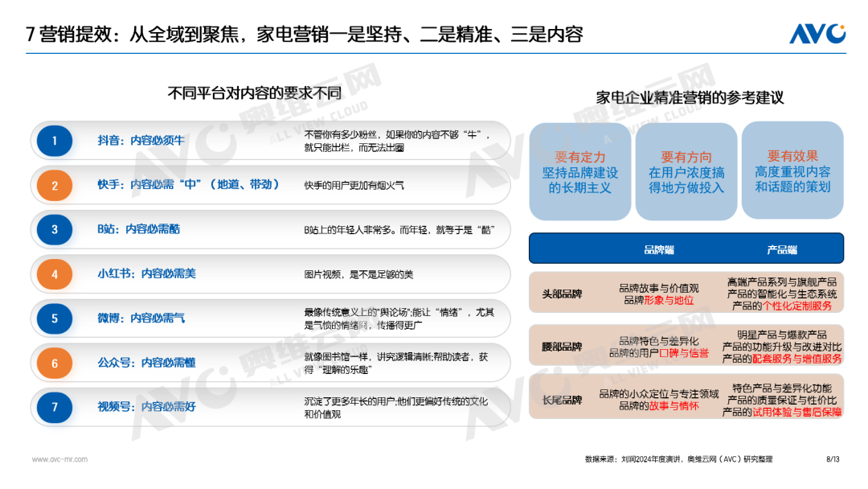Select the blue number 5 circle for 微博
The image size is (868, 489).
(x=55, y=318)
